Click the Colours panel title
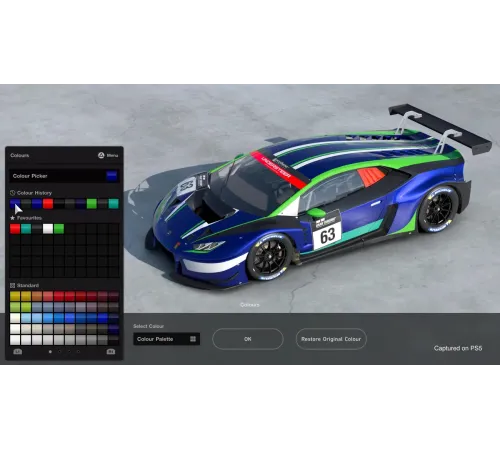 coord(20,155)
